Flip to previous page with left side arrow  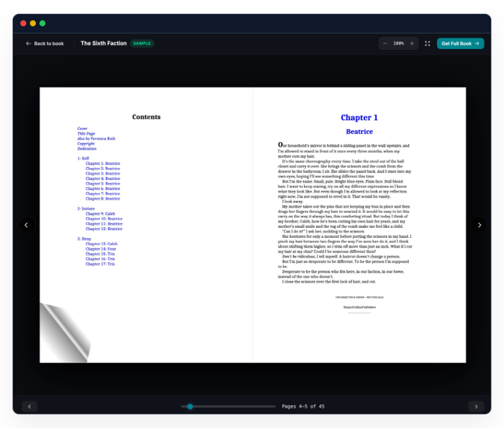pyautogui.click(x=26, y=225)
